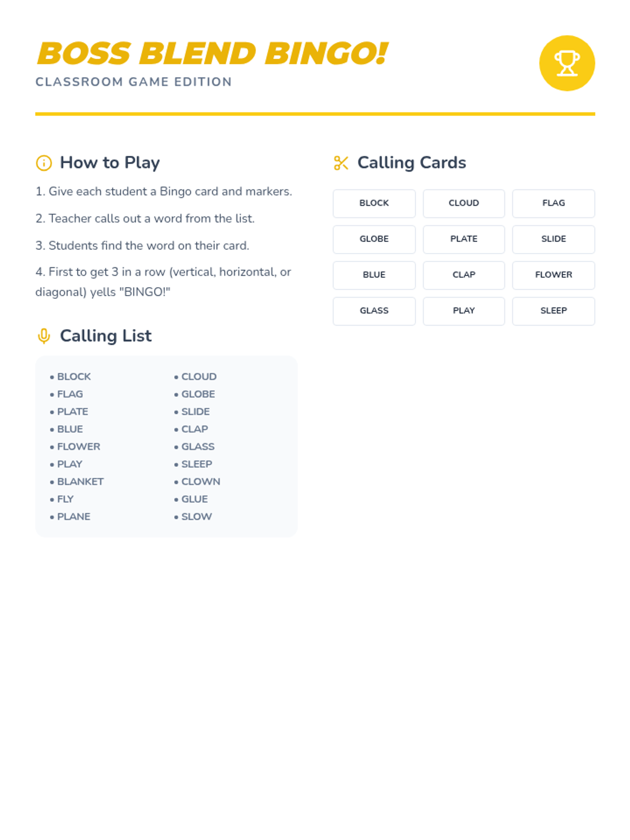The image size is (630, 840).
Task: Tap the GLASS calling card
Action: [374, 311]
